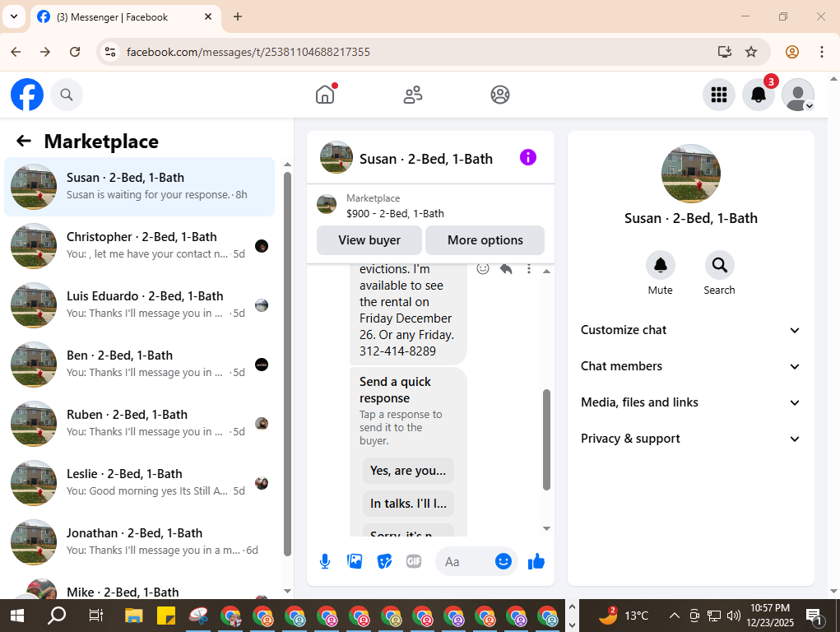840x632 pixels.
Task: Open Luis Eduardo 2-Bed, 1-Bath conversation
Action: [139, 305]
